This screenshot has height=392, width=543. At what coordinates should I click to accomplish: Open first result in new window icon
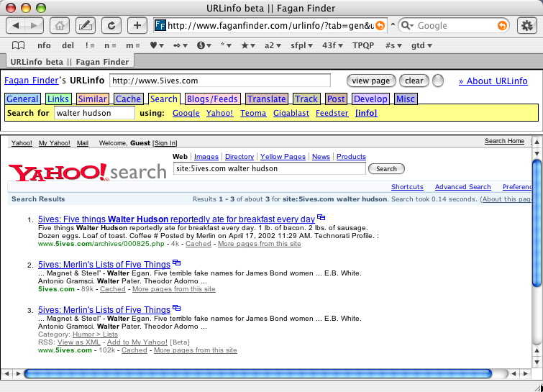pyautogui.click(x=321, y=217)
